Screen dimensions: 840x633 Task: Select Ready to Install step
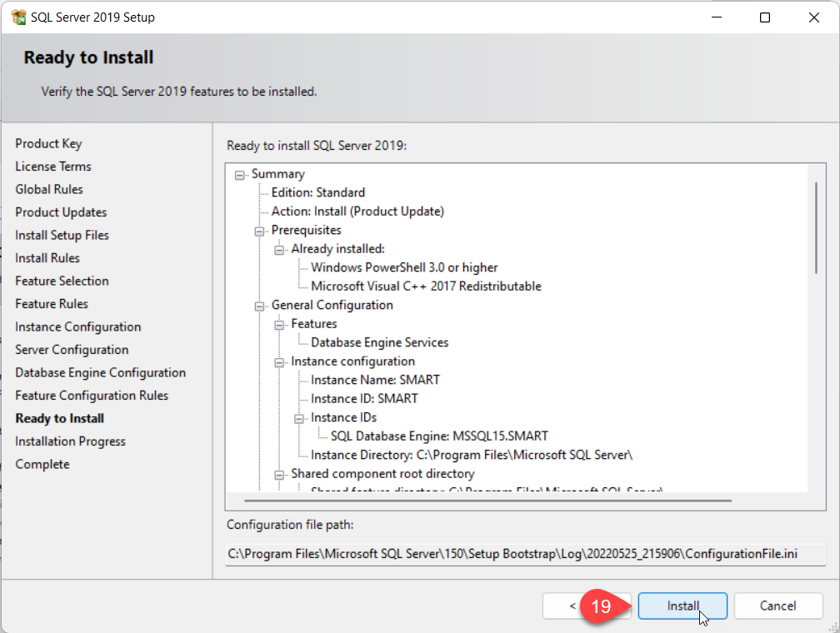(59, 419)
